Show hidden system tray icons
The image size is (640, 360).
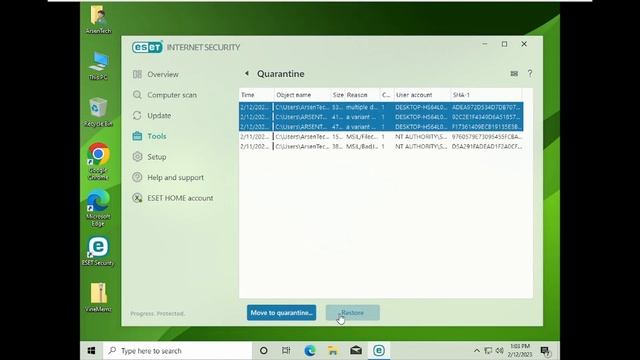pos(476,351)
